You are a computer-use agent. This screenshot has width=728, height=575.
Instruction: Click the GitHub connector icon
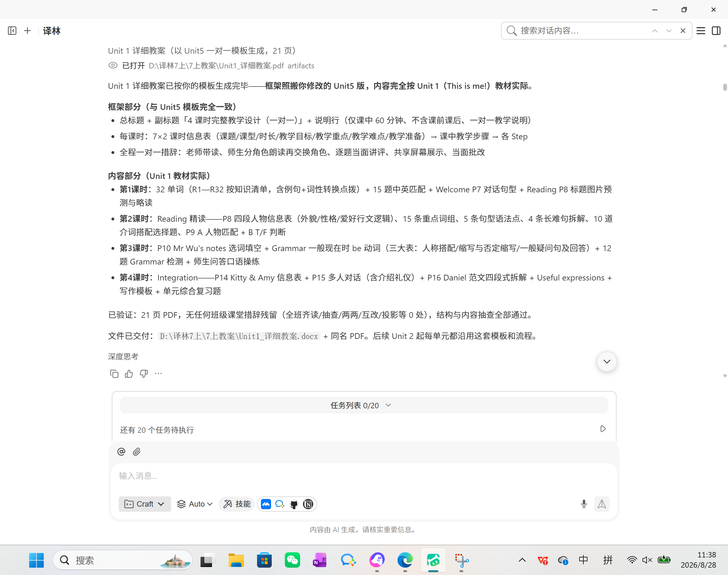tap(294, 504)
